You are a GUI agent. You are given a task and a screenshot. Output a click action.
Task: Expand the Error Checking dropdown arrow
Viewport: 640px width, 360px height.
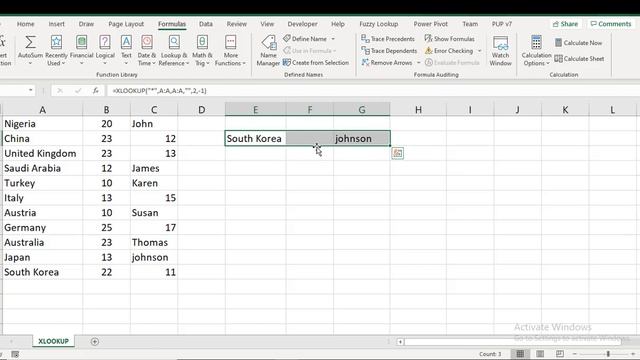pyautogui.click(x=479, y=51)
